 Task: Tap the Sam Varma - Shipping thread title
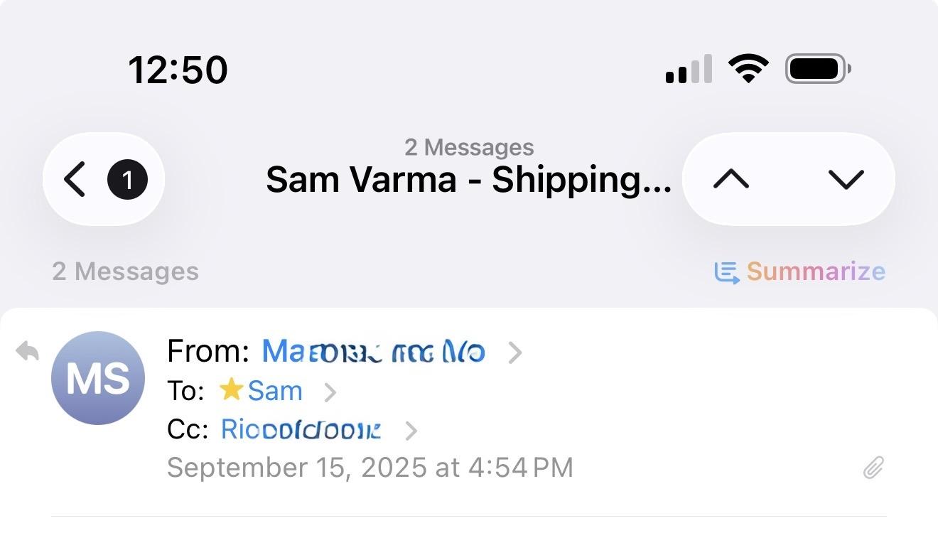[468, 179]
